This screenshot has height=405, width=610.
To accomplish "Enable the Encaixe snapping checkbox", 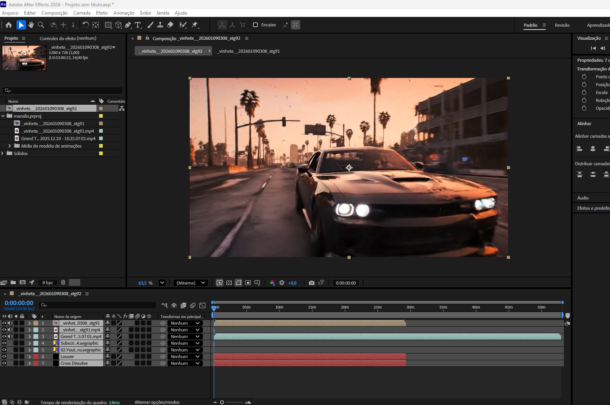I will click(x=256, y=25).
